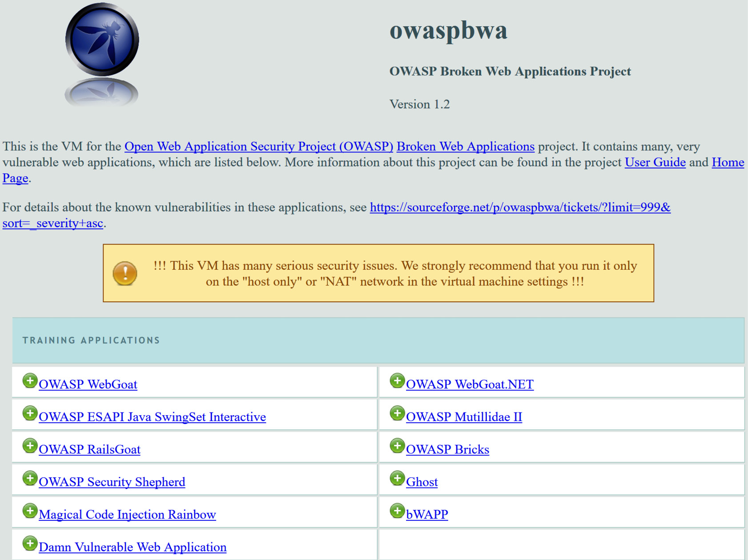Click the Version 1.2 text
Screen dimensions: 748x560
tap(420, 104)
